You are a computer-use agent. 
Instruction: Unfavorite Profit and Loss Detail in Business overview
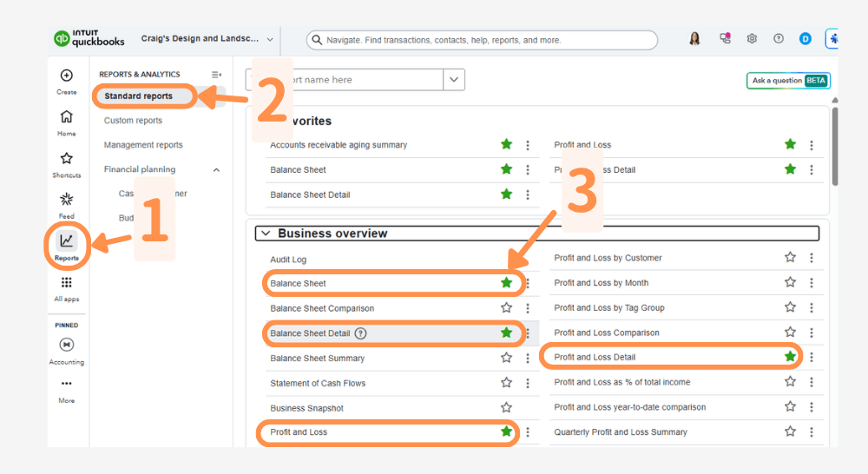click(x=790, y=357)
